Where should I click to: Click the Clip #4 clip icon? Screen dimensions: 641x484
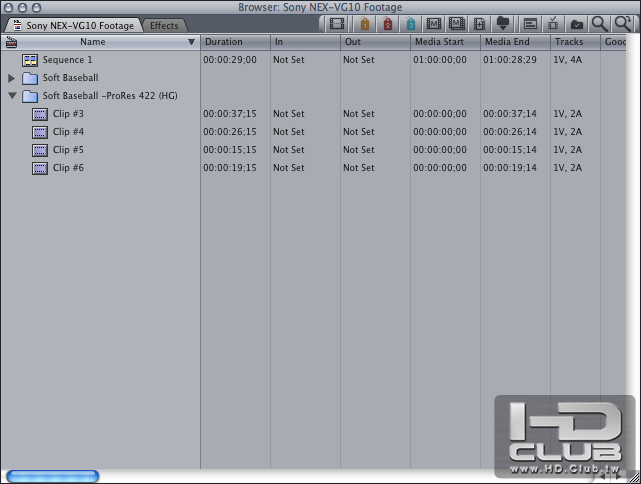[40, 132]
